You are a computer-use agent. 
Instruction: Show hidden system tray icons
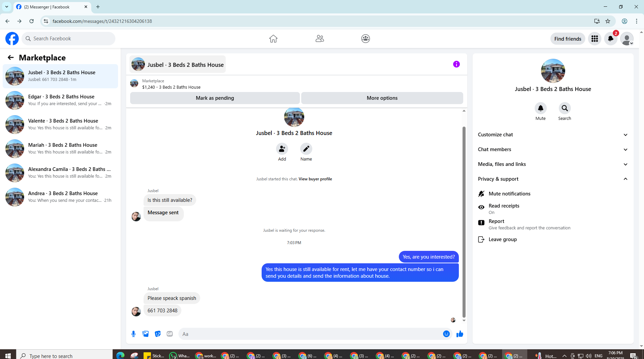click(x=565, y=356)
